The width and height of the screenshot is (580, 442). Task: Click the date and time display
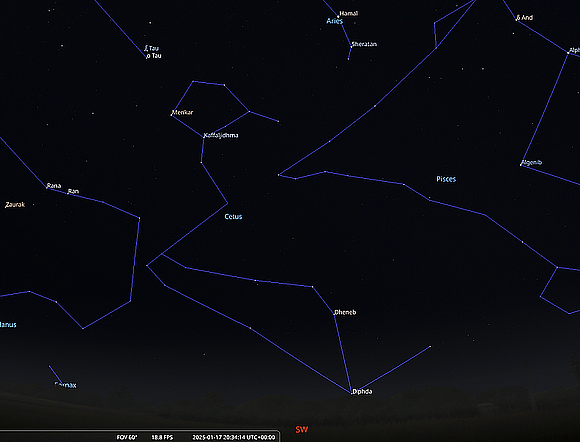pos(233,437)
